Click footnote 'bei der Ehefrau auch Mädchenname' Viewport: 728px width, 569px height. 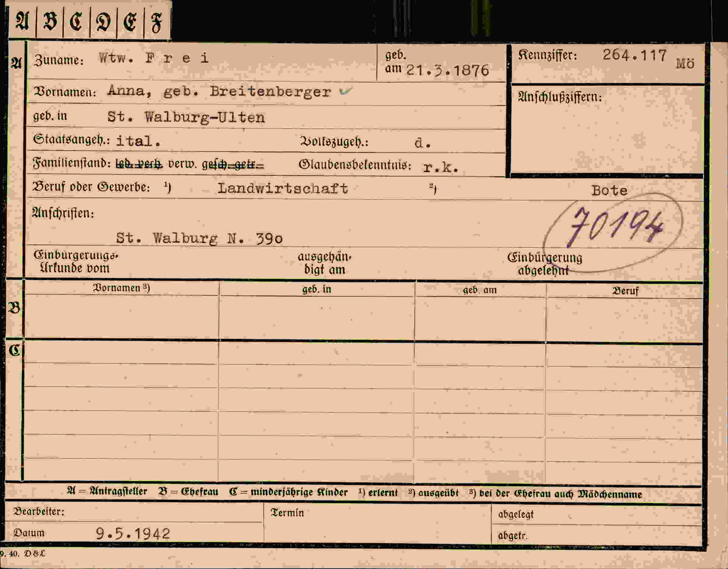(x=561, y=494)
